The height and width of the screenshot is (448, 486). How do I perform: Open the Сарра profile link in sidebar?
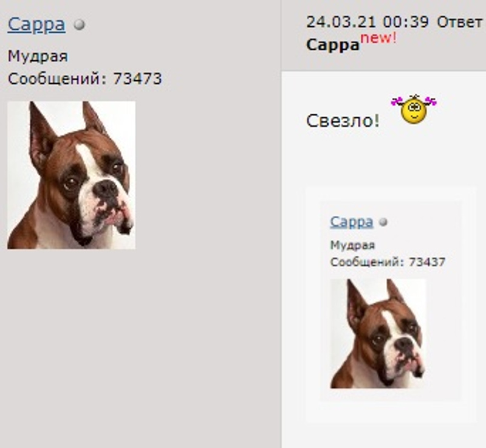[36, 24]
